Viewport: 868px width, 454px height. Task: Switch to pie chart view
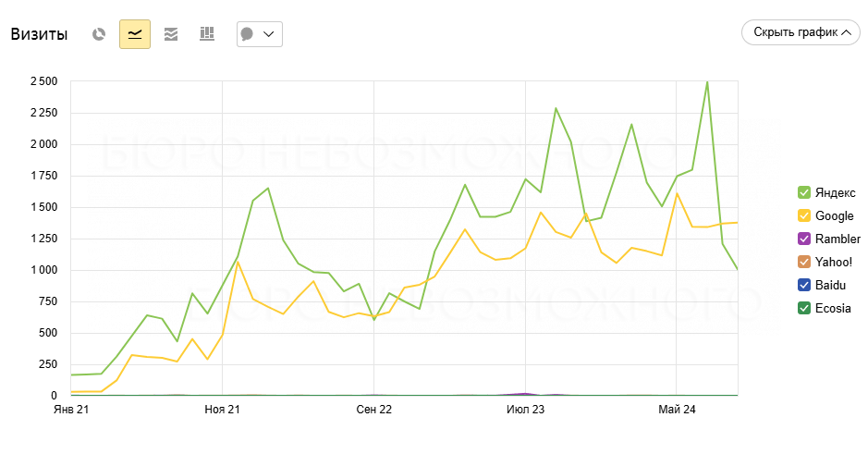99,34
